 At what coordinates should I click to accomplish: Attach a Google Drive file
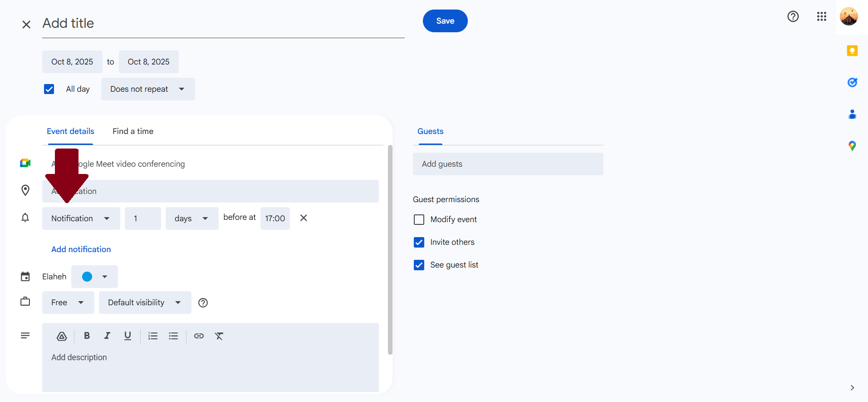tap(62, 336)
